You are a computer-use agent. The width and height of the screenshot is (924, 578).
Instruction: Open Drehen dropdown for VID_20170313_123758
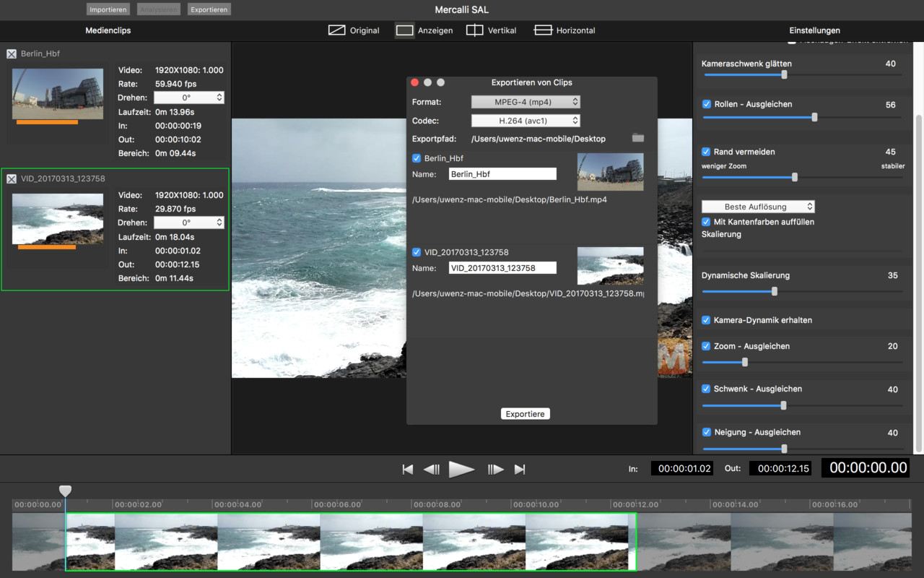tap(189, 223)
